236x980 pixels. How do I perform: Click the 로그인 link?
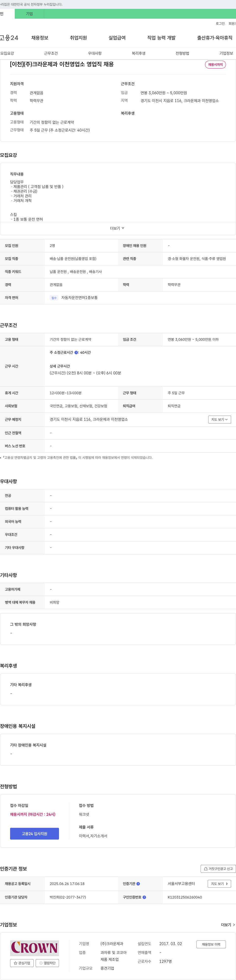coord(220,24)
